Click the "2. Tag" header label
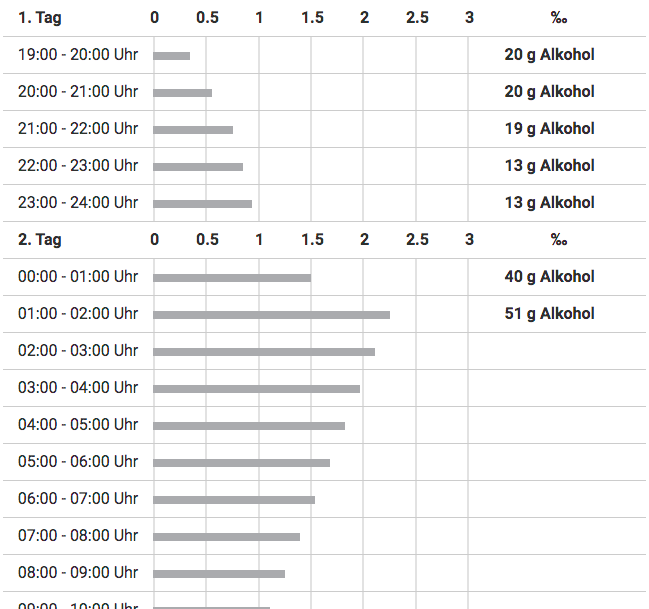 coord(40,239)
